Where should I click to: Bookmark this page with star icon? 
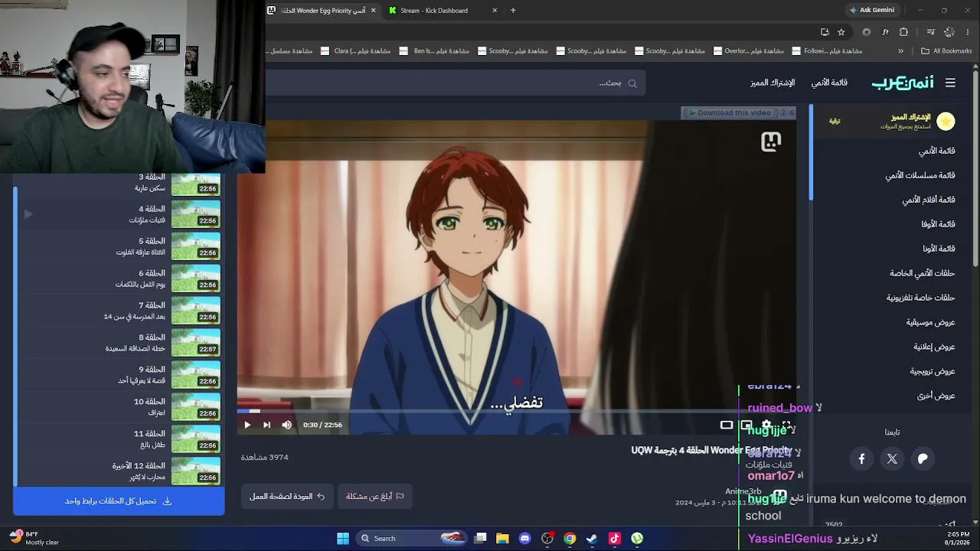[841, 32]
